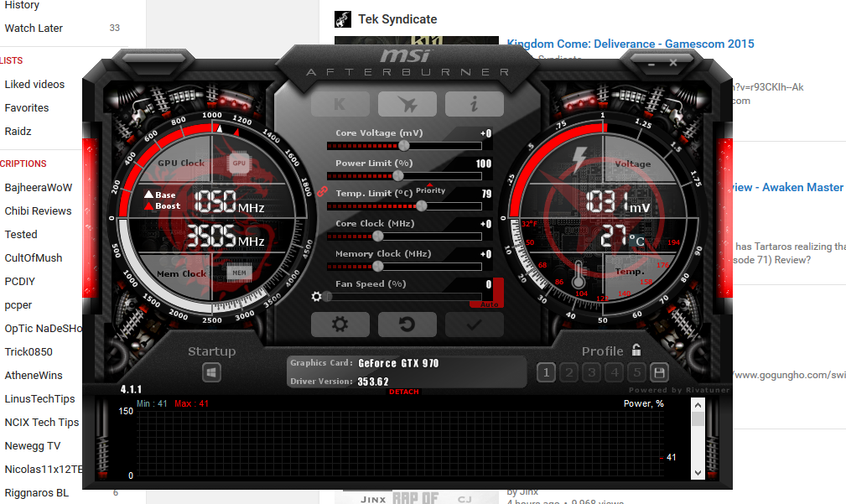Select profile slot 3
Image resolution: width=846 pixels, height=504 pixels.
(x=591, y=372)
